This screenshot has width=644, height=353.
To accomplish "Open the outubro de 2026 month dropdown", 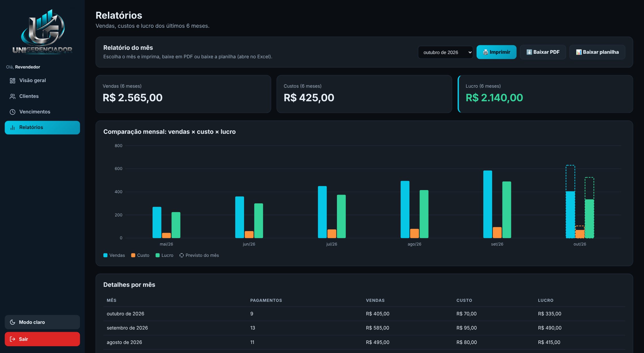I will 445,52.
